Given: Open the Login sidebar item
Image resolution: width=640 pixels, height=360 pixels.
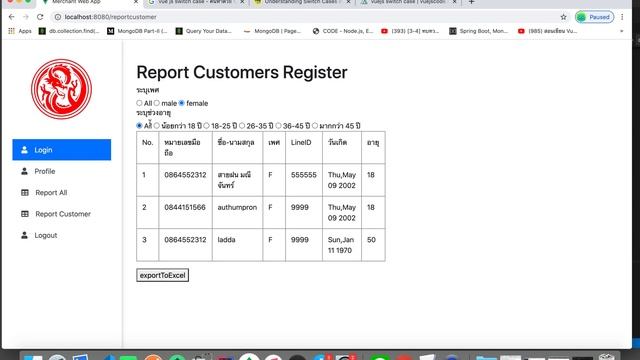Looking at the screenshot, I should 62,150.
